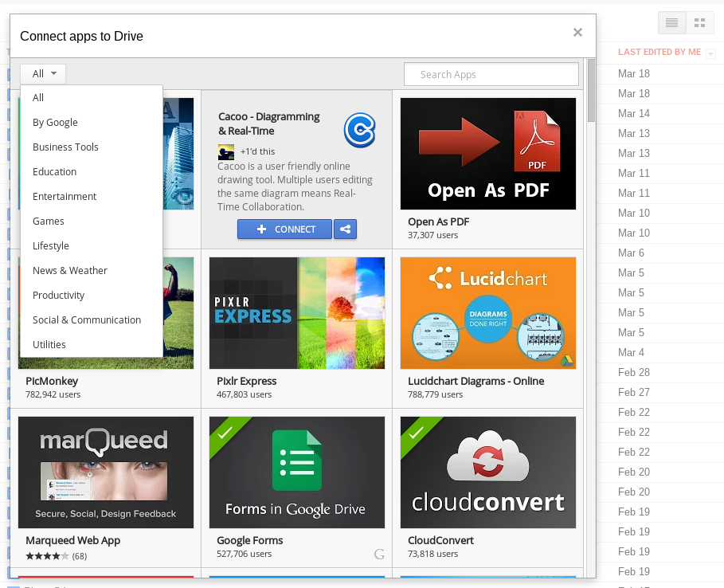The width and height of the screenshot is (724, 588).
Task: Open the Last Edited By Me sort dropdown
Action: click(711, 53)
